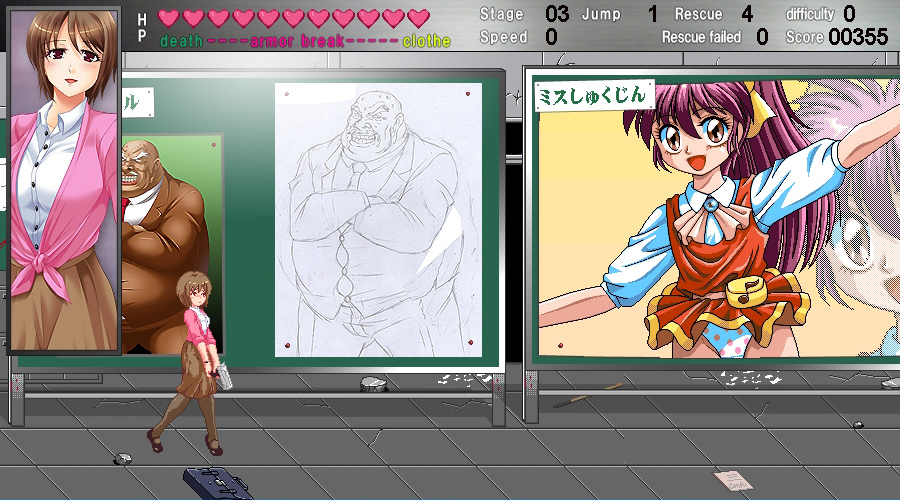Click the Rescue counter value
Viewport: 900px width, 500px height.
tap(747, 14)
